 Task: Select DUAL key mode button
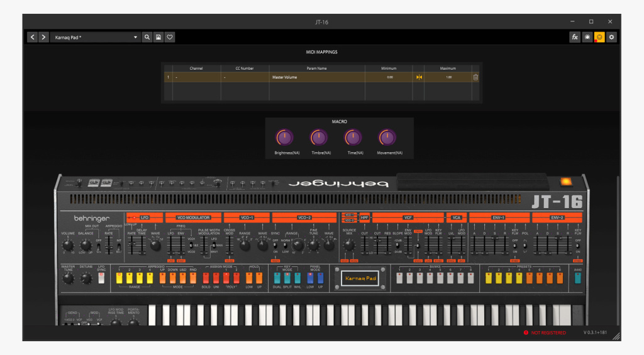click(x=277, y=278)
